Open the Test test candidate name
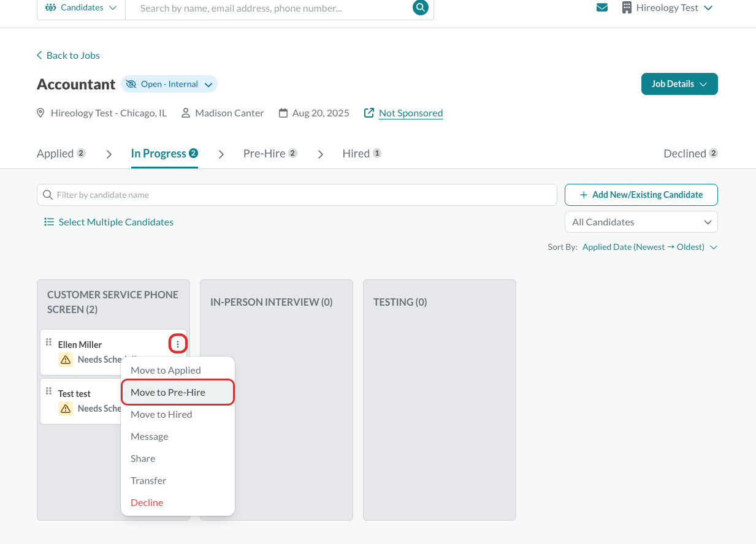The width and height of the screenshot is (756, 544). point(74,393)
